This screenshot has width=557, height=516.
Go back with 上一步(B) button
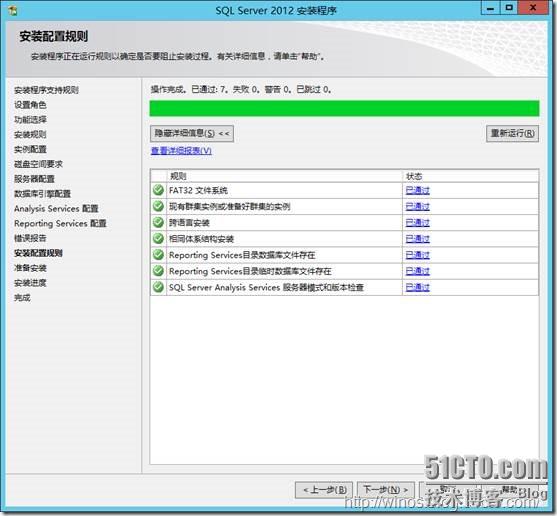tap(324, 490)
